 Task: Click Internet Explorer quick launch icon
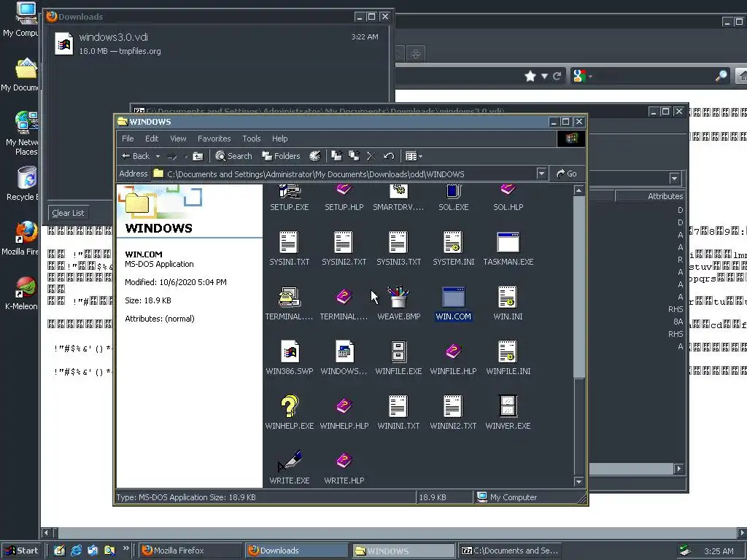click(76, 551)
